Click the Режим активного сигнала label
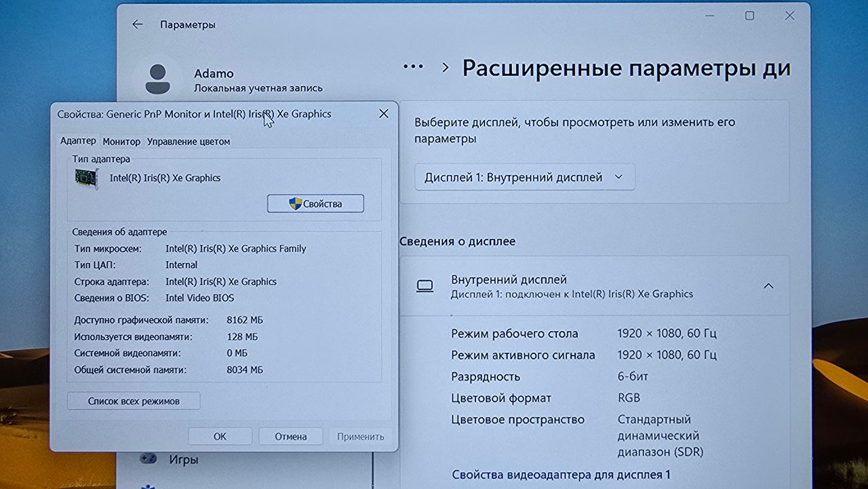Image resolution: width=868 pixels, height=489 pixels. (523, 355)
